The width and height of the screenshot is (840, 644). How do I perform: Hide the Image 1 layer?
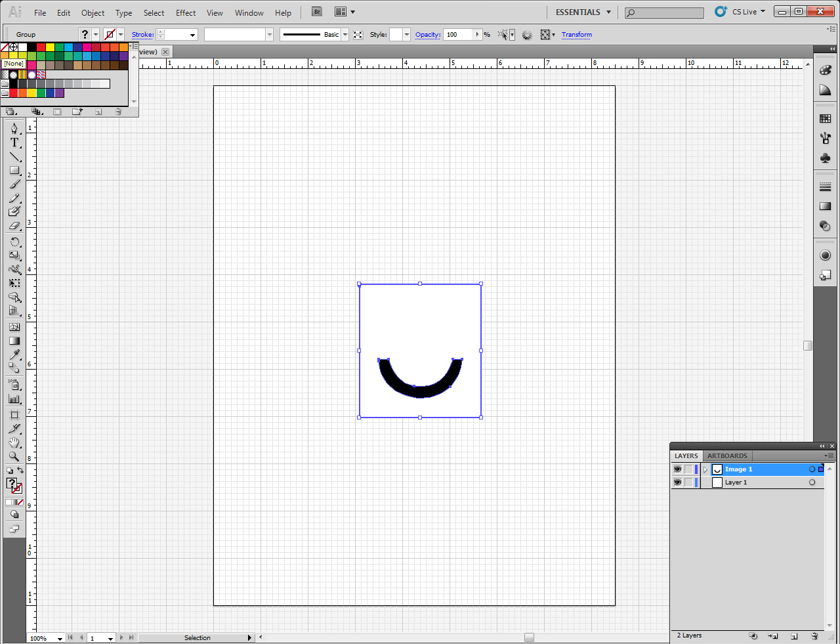point(677,469)
